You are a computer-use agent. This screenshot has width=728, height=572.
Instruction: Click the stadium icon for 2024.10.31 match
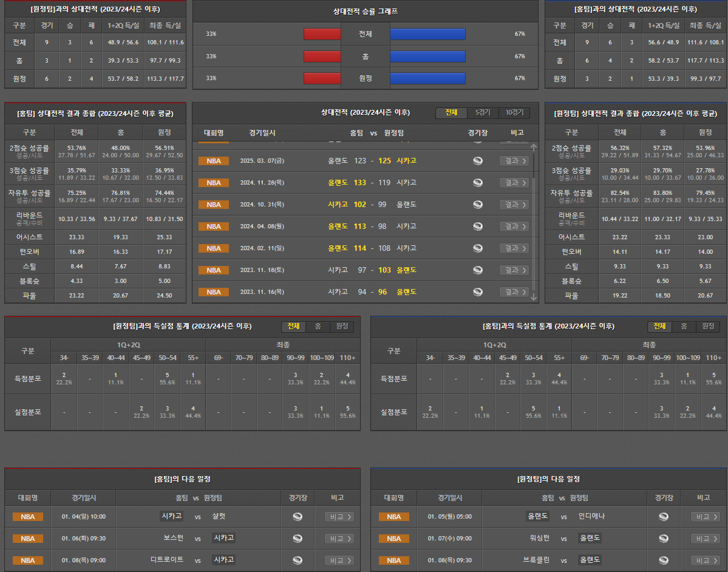coord(478,205)
